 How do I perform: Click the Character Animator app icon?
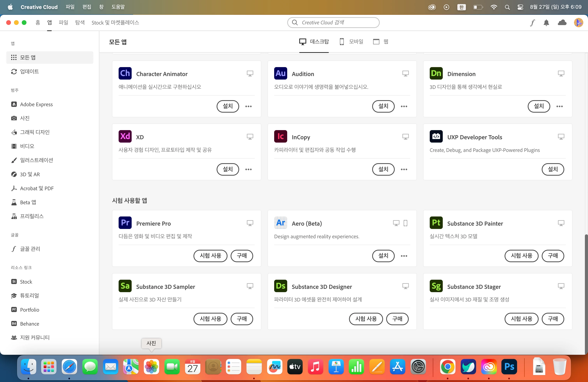click(125, 73)
